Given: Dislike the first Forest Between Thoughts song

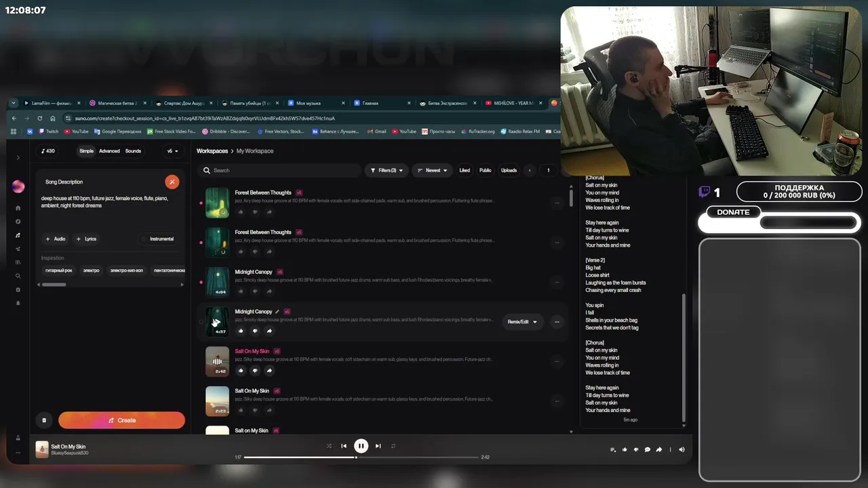Looking at the screenshot, I should point(255,211).
